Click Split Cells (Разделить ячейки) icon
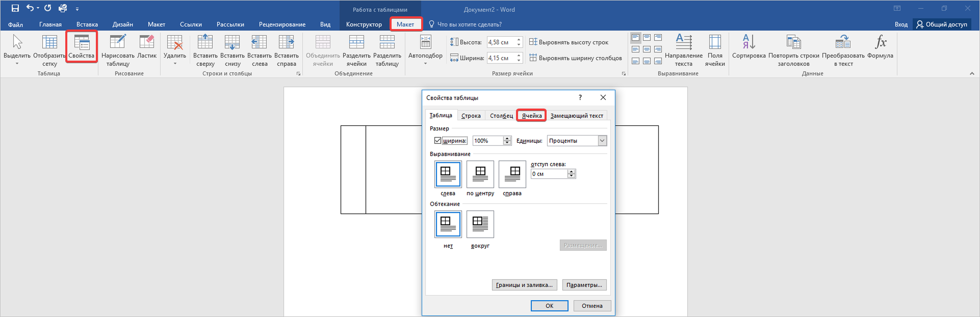The width and height of the screenshot is (980, 317). (x=356, y=42)
